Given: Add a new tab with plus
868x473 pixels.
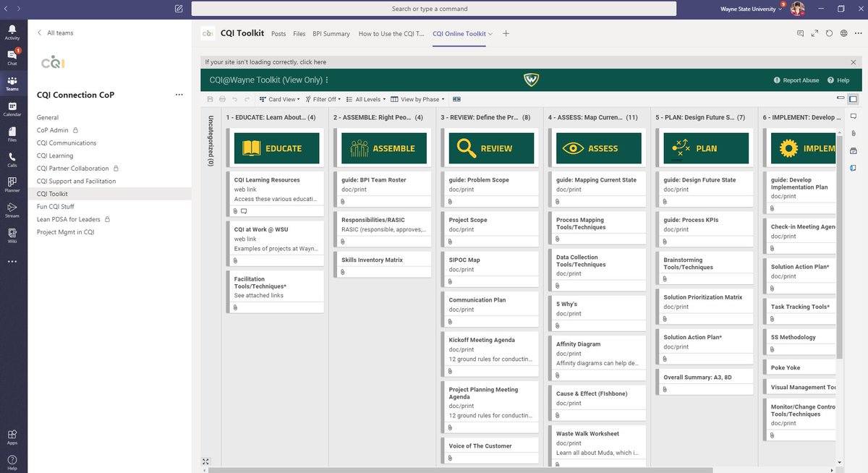Looking at the screenshot, I should click(x=506, y=33).
